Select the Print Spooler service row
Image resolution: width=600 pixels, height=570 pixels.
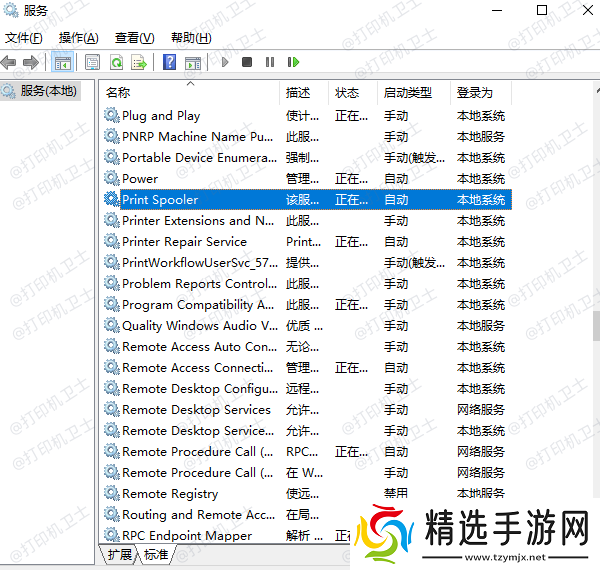coord(200,200)
